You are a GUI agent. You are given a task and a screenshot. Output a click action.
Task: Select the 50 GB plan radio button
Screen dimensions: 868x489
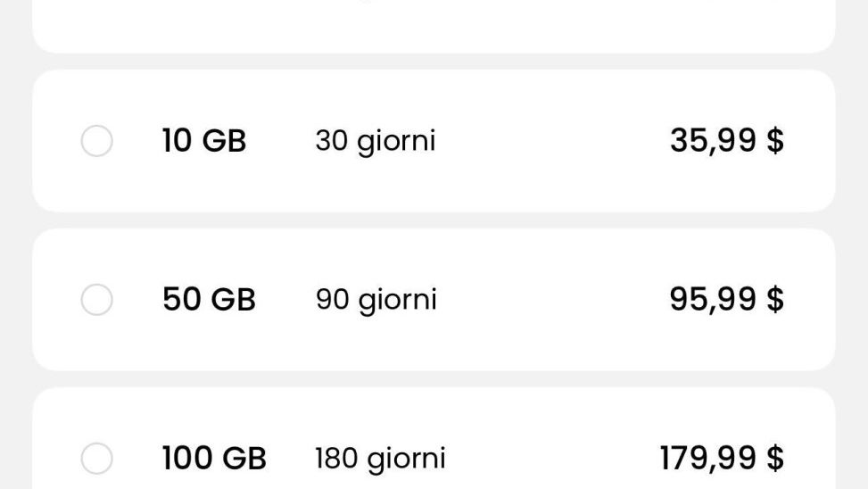tap(96, 300)
